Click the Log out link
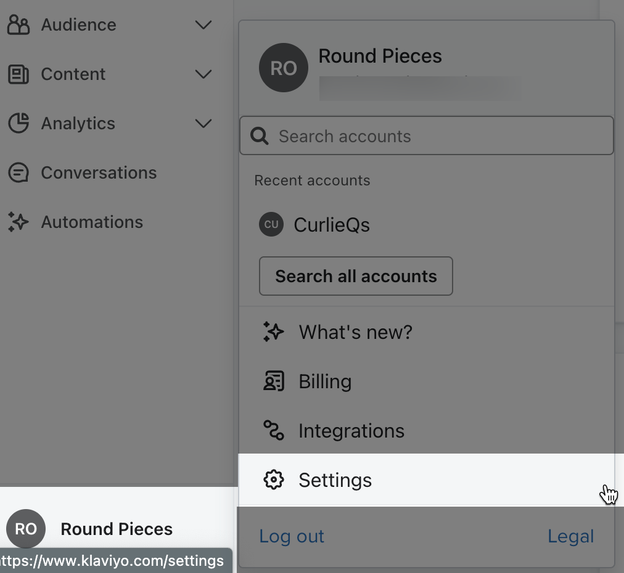624x573 pixels. [x=291, y=536]
